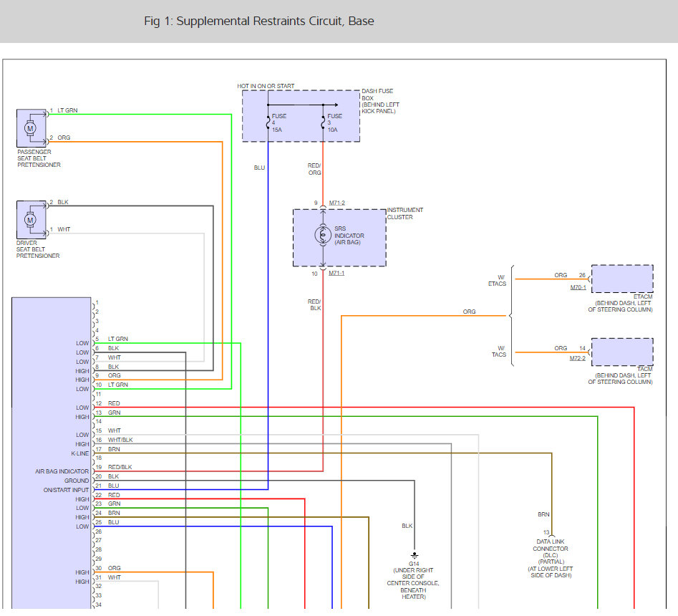Click the BRN label above DLC pin 13
This screenshot has width=678, height=616.
pyautogui.click(x=543, y=514)
